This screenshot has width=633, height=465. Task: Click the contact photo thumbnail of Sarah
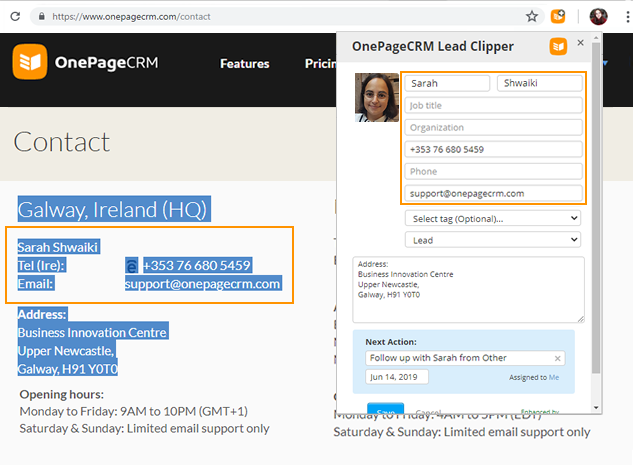tap(377, 97)
